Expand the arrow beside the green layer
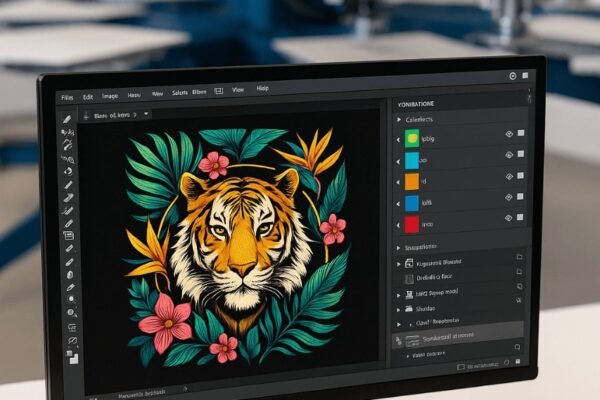Image resolution: width=600 pixels, height=400 pixels. [x=398, y=140]
